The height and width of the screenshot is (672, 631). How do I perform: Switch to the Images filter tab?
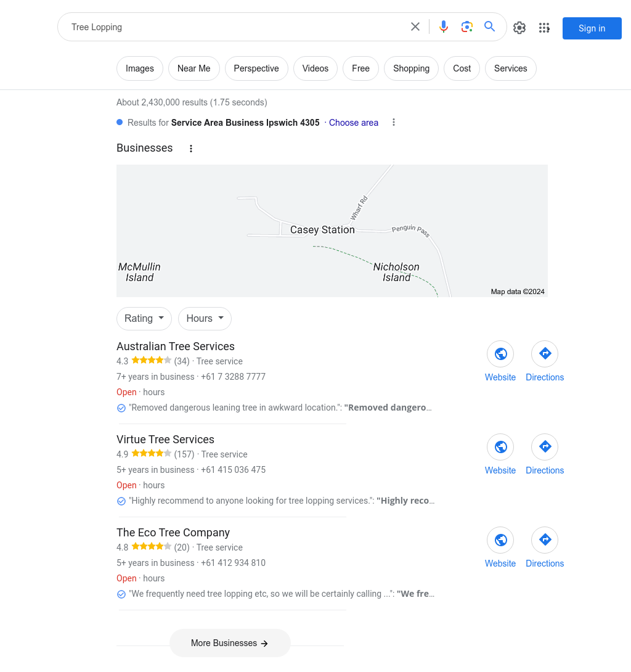point(140,68)
